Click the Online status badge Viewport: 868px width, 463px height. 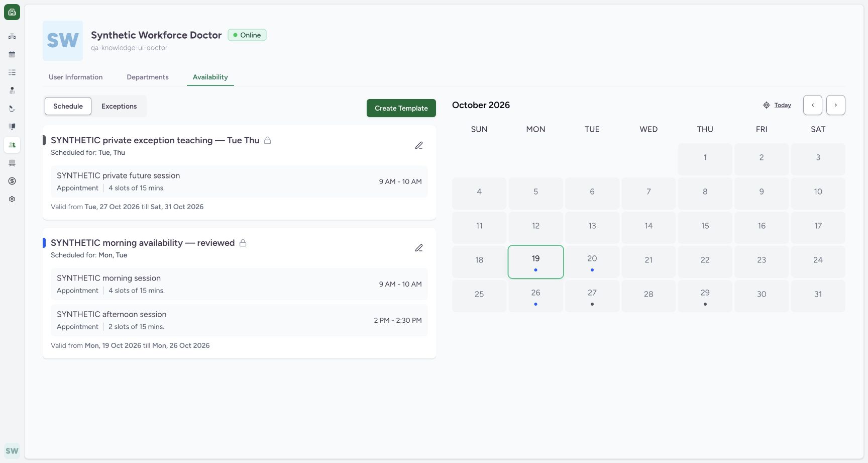pyautogui.click(x=247, y=35)
